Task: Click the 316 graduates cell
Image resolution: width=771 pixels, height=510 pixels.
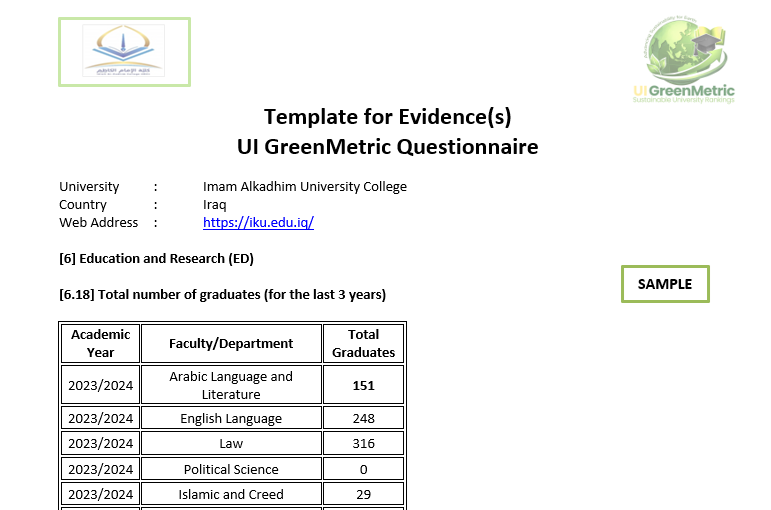Action: click(363, 443)
